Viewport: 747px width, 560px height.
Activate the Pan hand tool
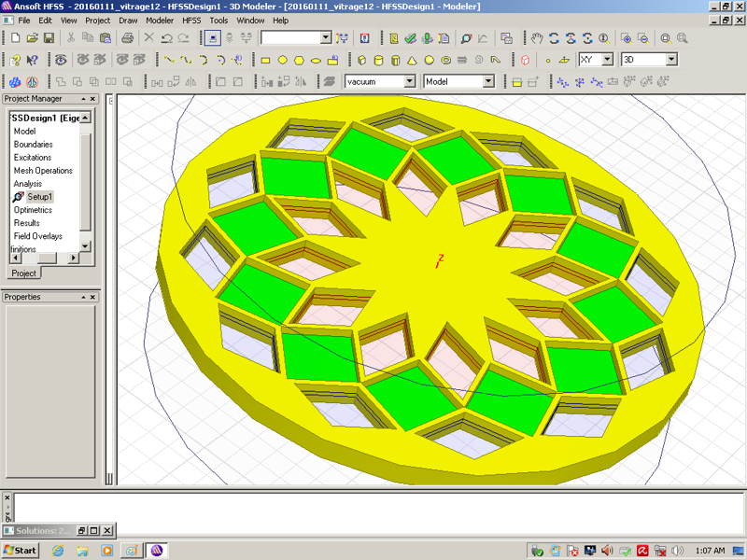(537, 38)
